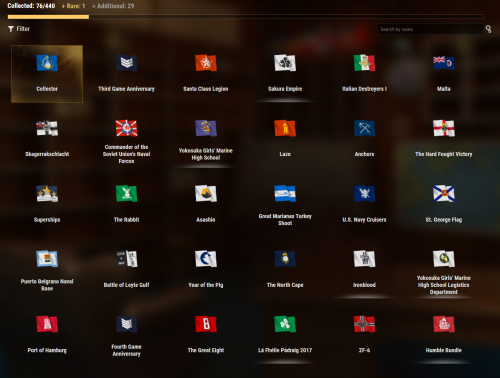Click the Search by name field
500x378 pixels.
click(430, 29)
